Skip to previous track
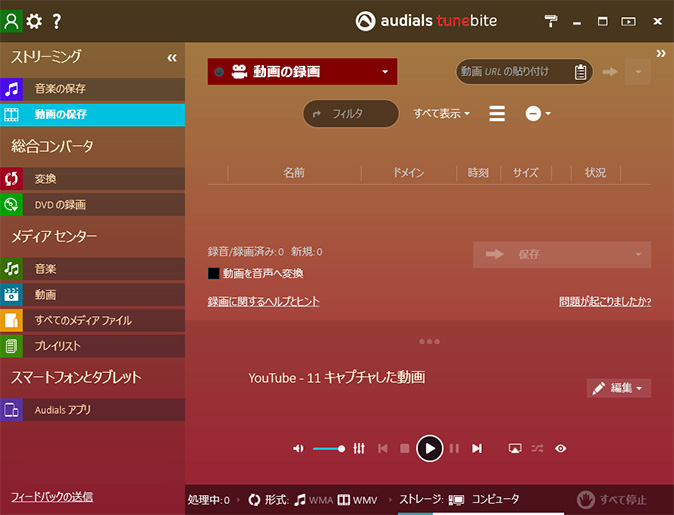This screenshot has width=674, height=515. (383, 449)
